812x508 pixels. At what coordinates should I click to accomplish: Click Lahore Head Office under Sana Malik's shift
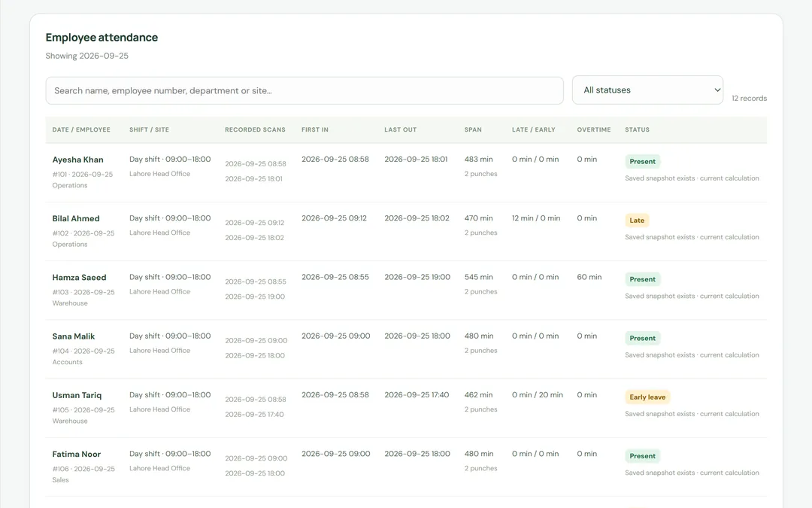159,351
